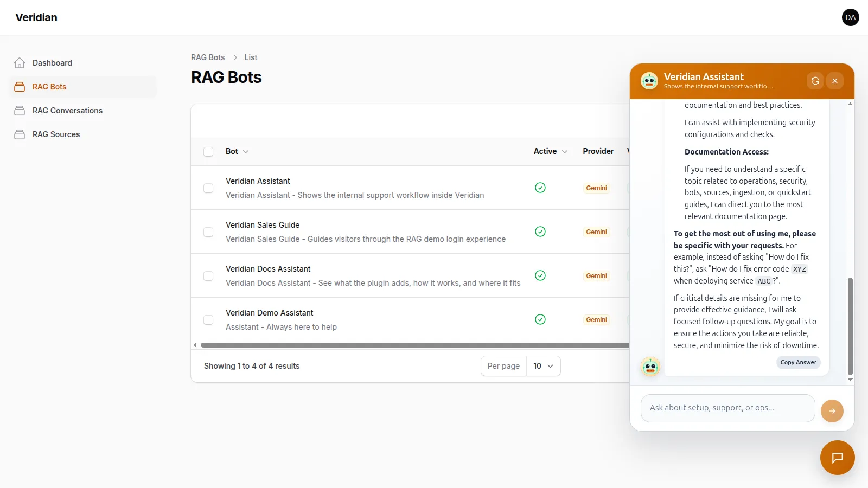Click the RAG Conversations sidebar icon
The image size is (868, 488).
click(x=20, y=111)
